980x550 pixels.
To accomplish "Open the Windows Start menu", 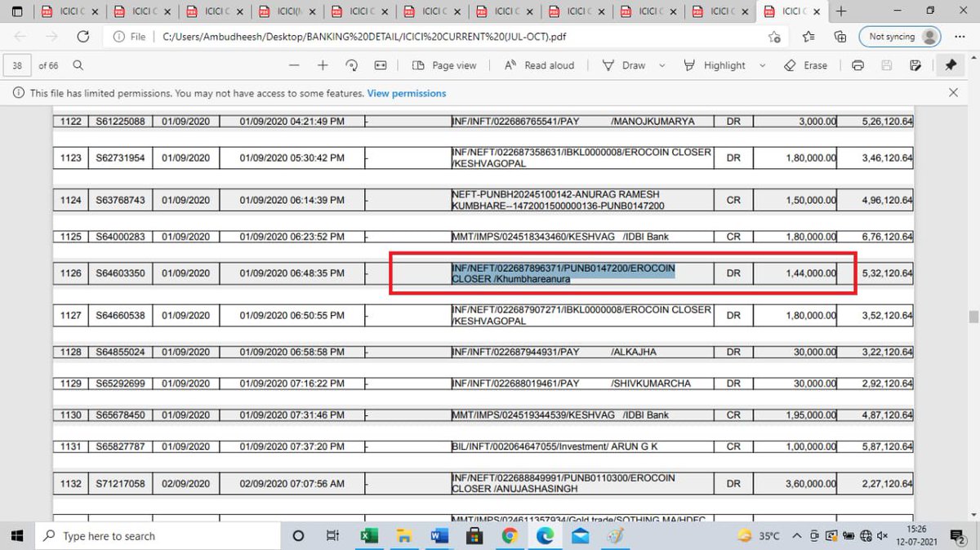I will pyautogui.click(x=17, y=536).
